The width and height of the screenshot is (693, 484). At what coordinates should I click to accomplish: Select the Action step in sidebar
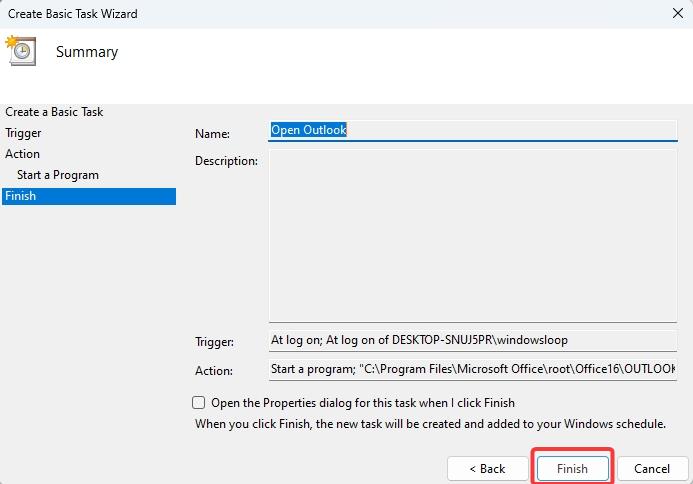23,154
